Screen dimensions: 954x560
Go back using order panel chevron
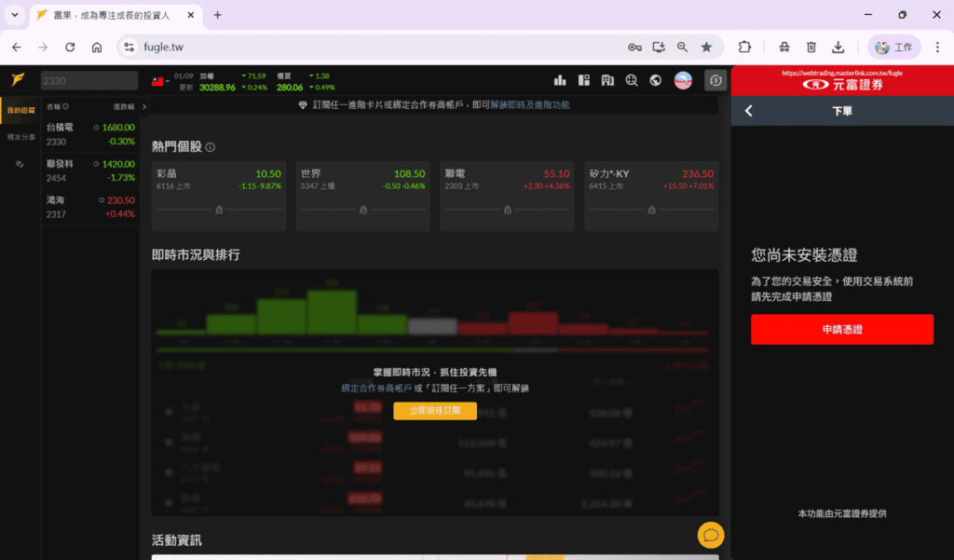[748, 111]
